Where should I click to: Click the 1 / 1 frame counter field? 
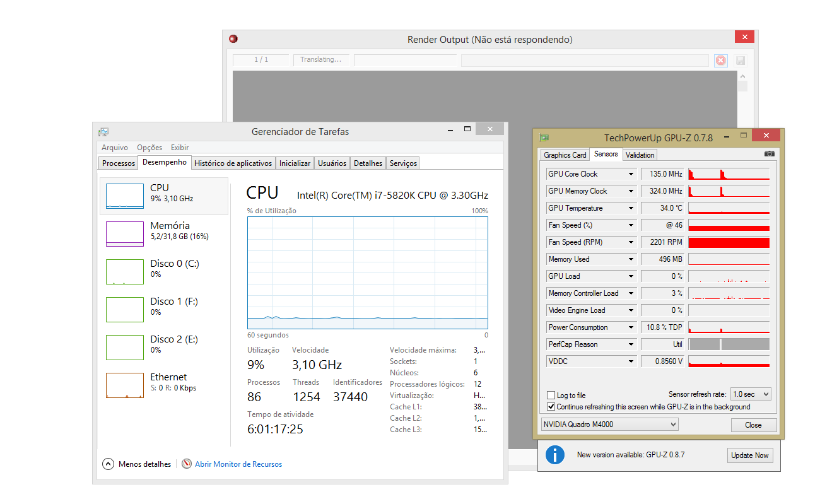coord(261,60)
